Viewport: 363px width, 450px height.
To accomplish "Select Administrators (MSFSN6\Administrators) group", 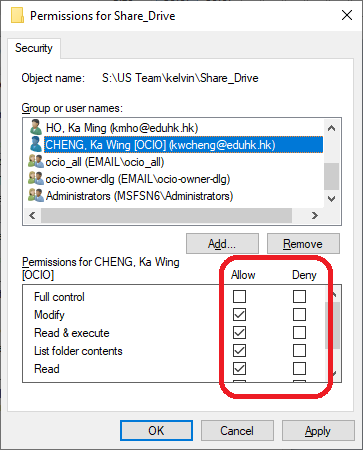I will 139,196.
